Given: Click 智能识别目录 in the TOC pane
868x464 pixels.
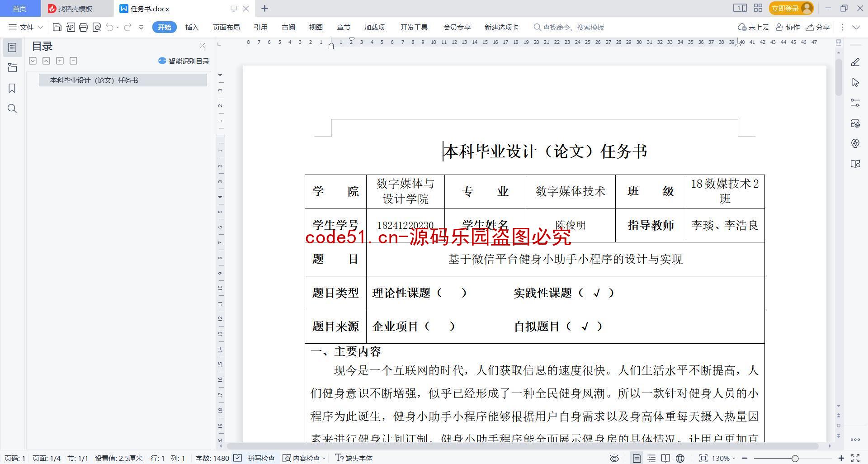Looking at the screenshot, I should [184, 61].
